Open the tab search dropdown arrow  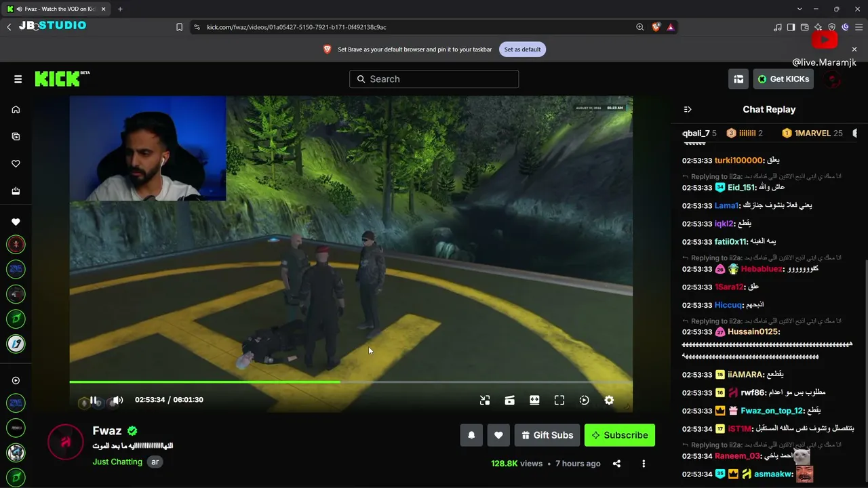[x=800, y=9]
